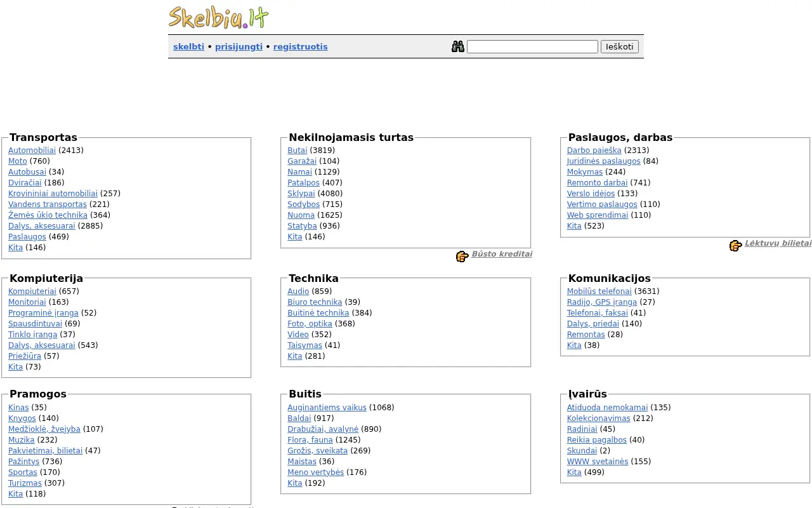The image size is (812, 508).
Task: Open Programinė įranga listings
Action: [x=43, y=313]
